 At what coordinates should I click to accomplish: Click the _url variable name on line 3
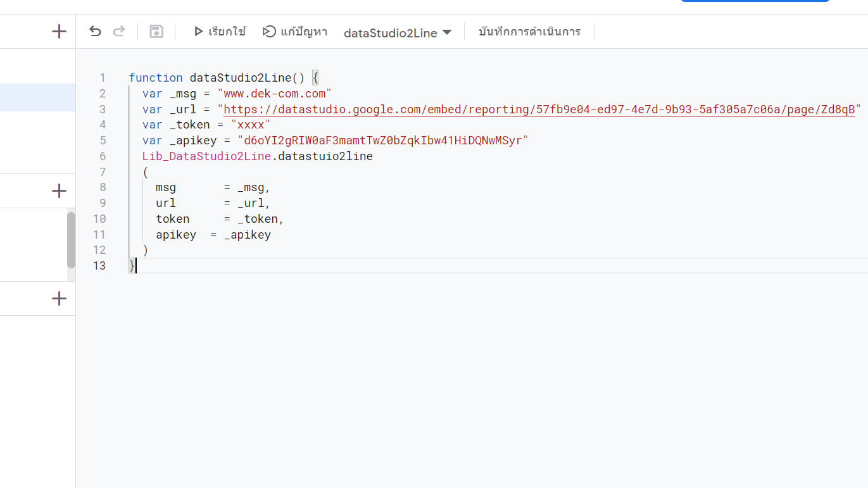(x=183, y=109)
